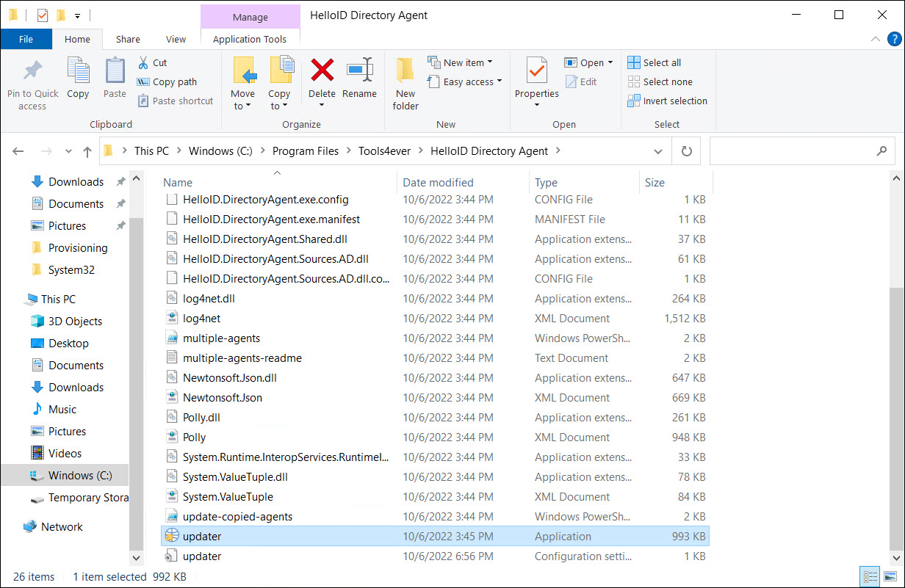Click the Open dropdown in ribbon
The width and height of the screenshot is (905, 588).
tap(588, 62)
